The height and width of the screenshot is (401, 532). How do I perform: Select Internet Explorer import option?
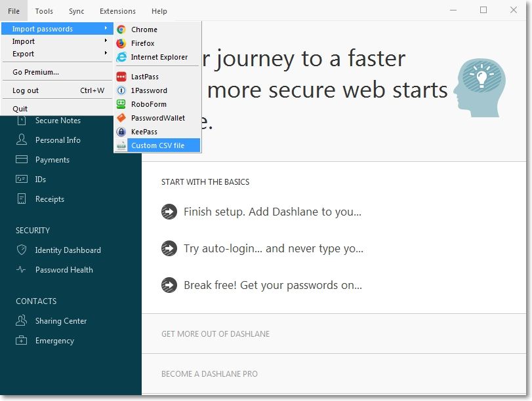(x=157, y=57)
